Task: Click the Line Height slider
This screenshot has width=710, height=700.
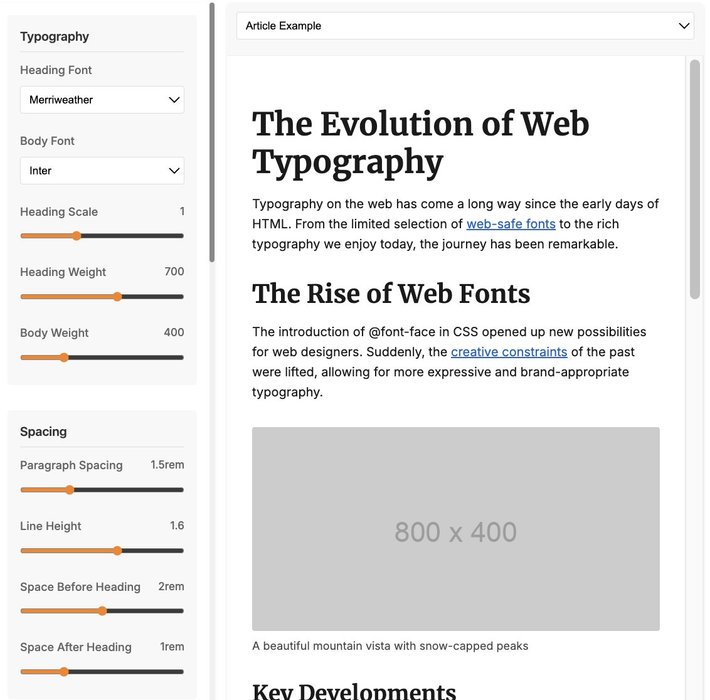Action: pos(102,551)
